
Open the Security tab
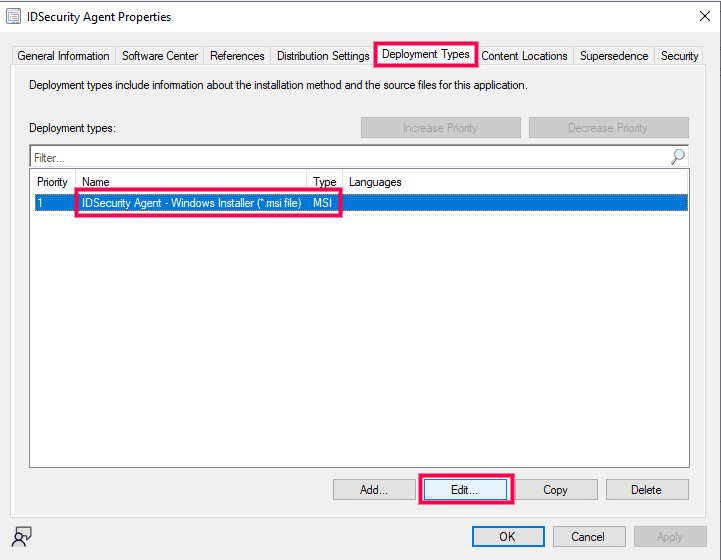coord(679,56)
